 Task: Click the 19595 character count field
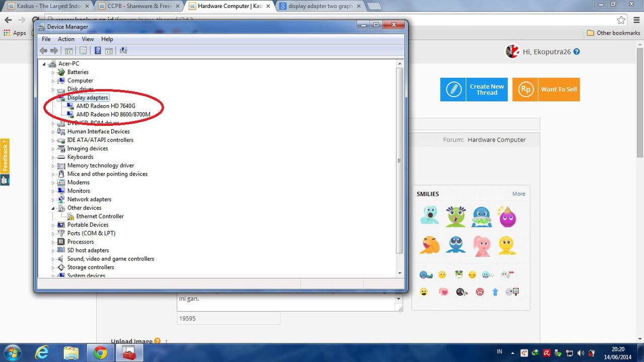(x=228, y=318)
